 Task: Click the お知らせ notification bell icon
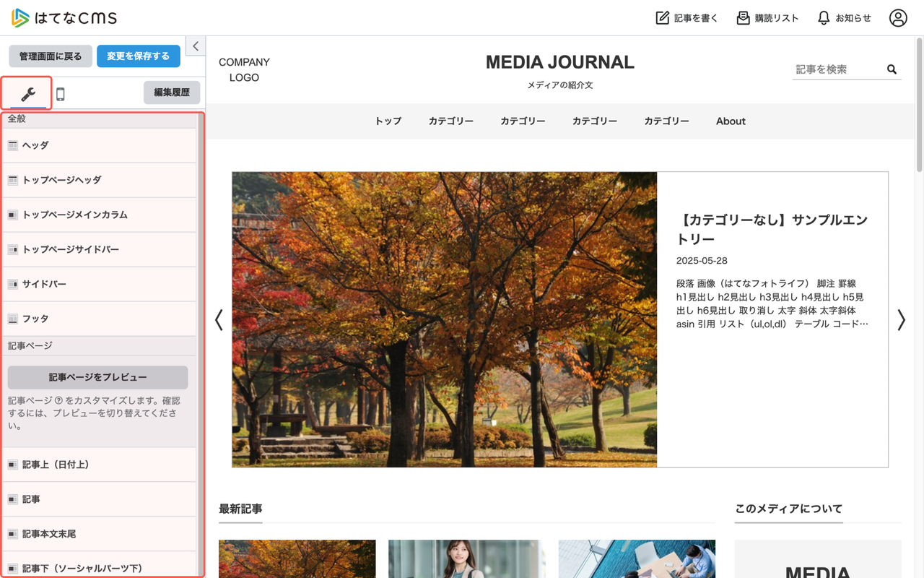(x=824, y=17)
